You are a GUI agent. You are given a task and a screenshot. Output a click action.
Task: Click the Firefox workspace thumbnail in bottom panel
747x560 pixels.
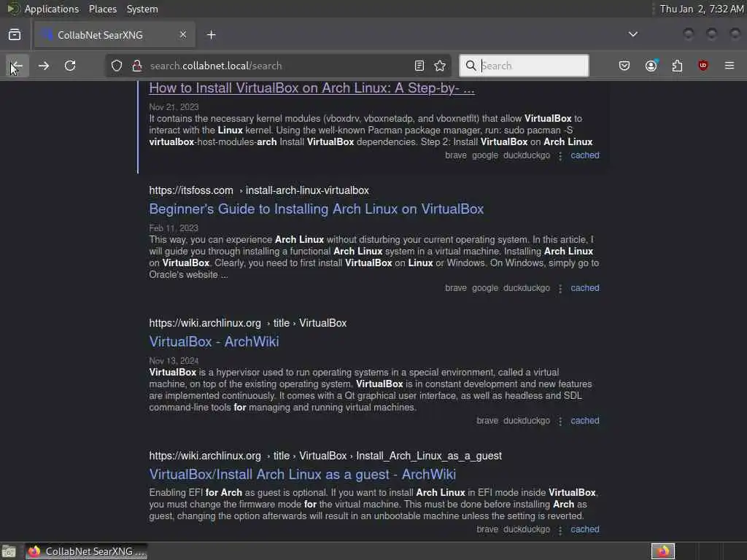click(663, 551)
